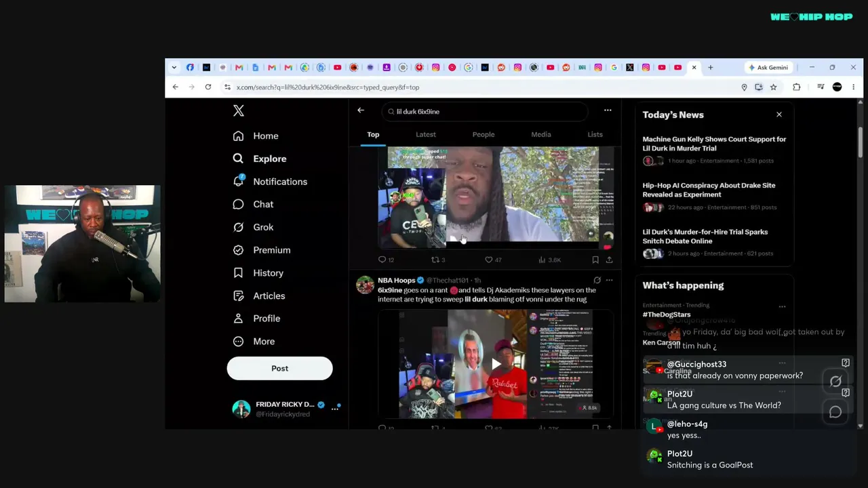Open NBA Hoops profile avatar
The width and height of the screenshot is (868, 488).
pos(365,285)
